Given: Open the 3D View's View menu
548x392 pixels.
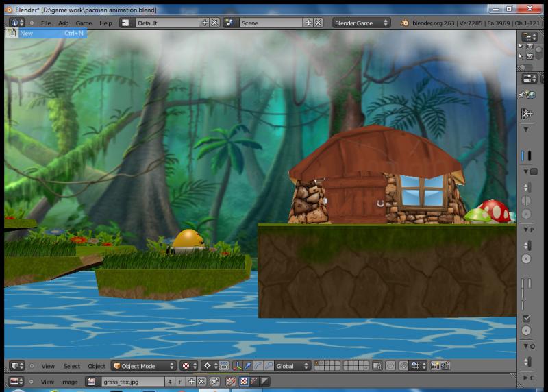Looking at the screenshot, I should pos(48,366).
